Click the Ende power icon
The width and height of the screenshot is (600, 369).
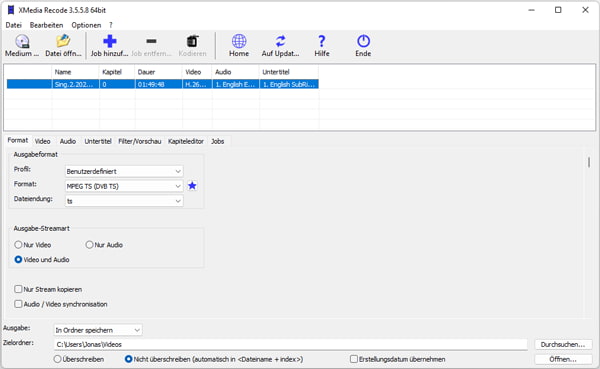tap(363, 41)
